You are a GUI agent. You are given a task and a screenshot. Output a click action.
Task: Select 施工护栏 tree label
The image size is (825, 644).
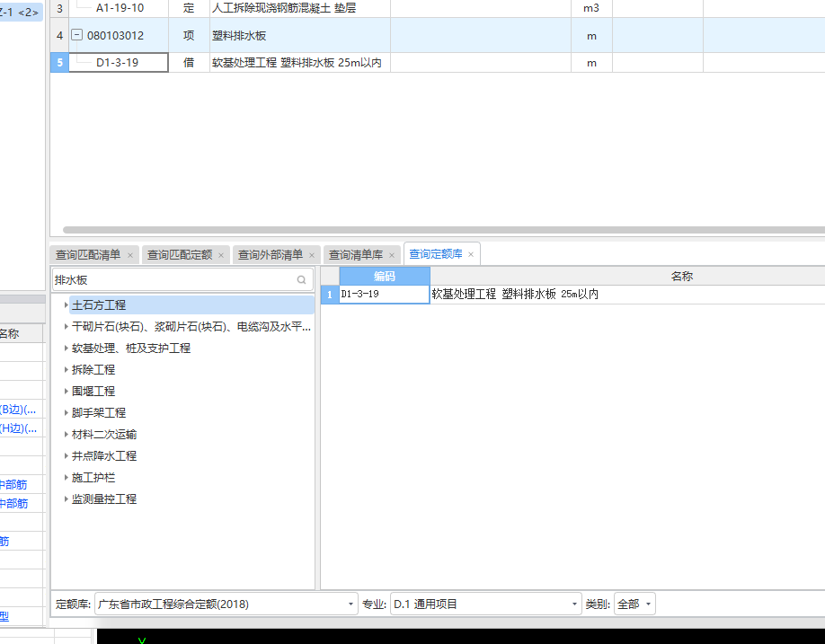click(93, 477)
